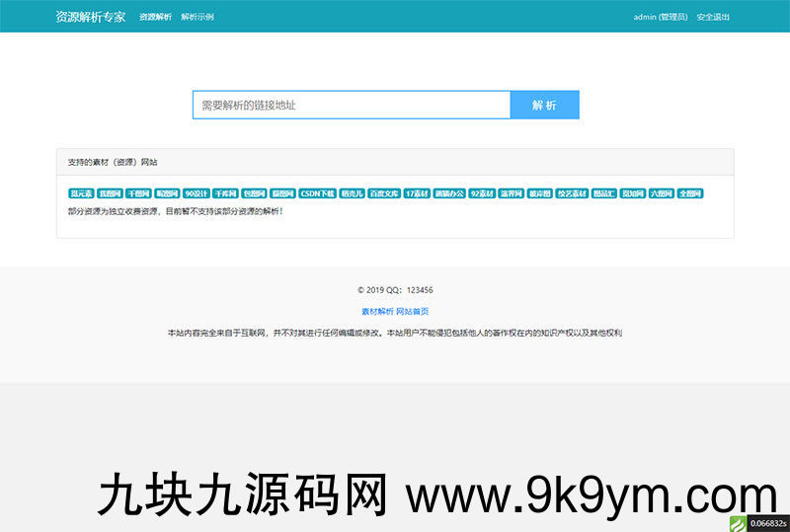Viewport: 790px width, 532px height.
Task: Click the 90设计 site tag
Action: tap(197, 193)
